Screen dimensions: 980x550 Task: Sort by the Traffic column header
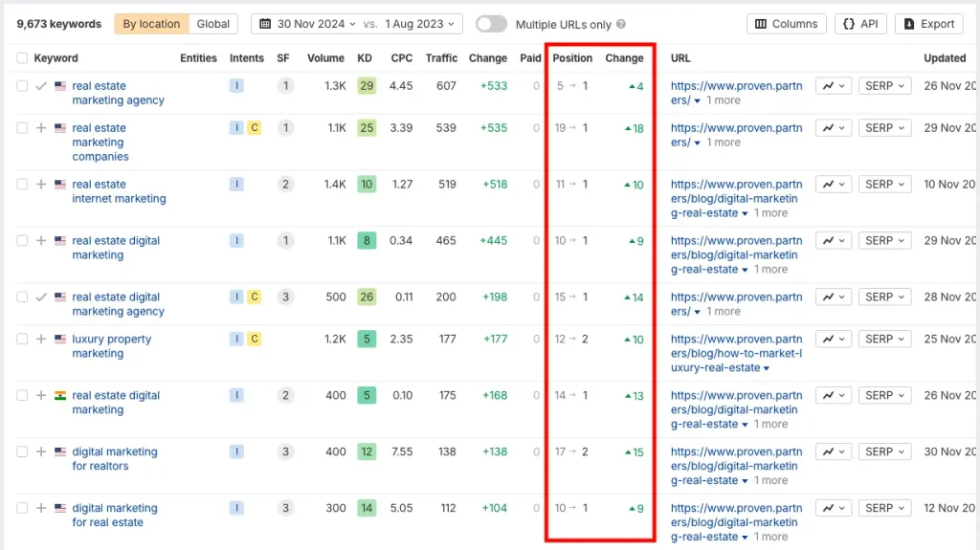click(x=441, y=58)
